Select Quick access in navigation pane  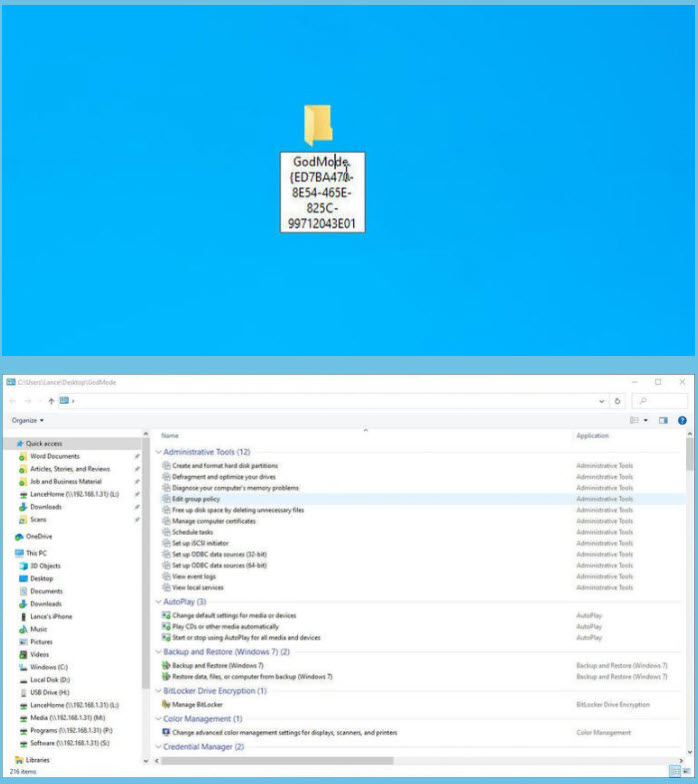pyautogui.click(x=44, y=444)
